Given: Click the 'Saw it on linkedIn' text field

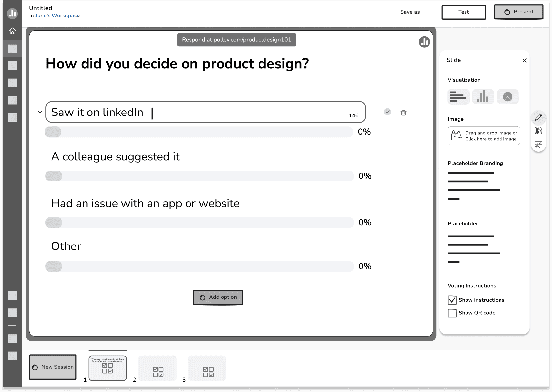Looking at the screenshot, I should 205,112.
